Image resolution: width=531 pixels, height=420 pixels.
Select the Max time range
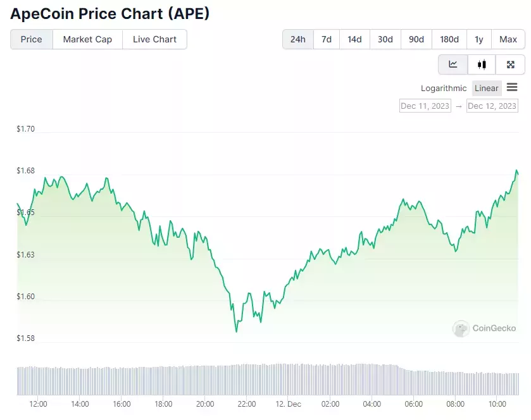pos(508,39)
